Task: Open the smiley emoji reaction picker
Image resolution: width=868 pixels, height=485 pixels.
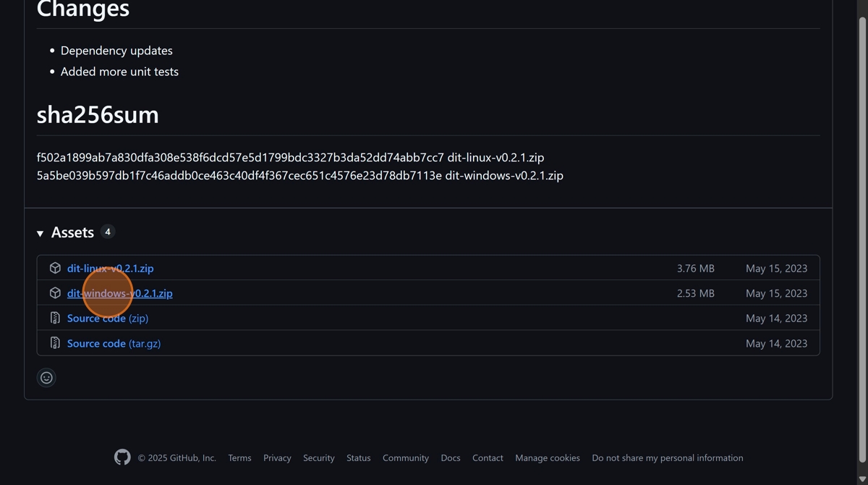Action: [x=46, y=378]
